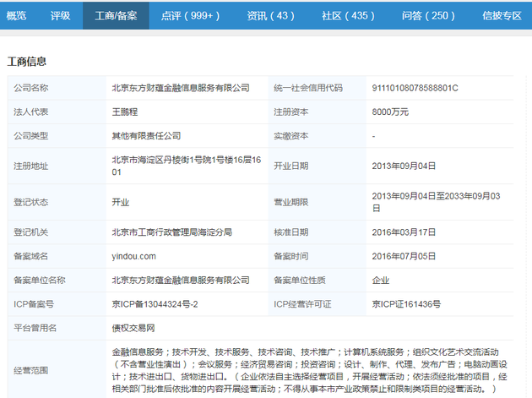
Task: Select filing time 2016年07月05日
Action: click(404, 256)
